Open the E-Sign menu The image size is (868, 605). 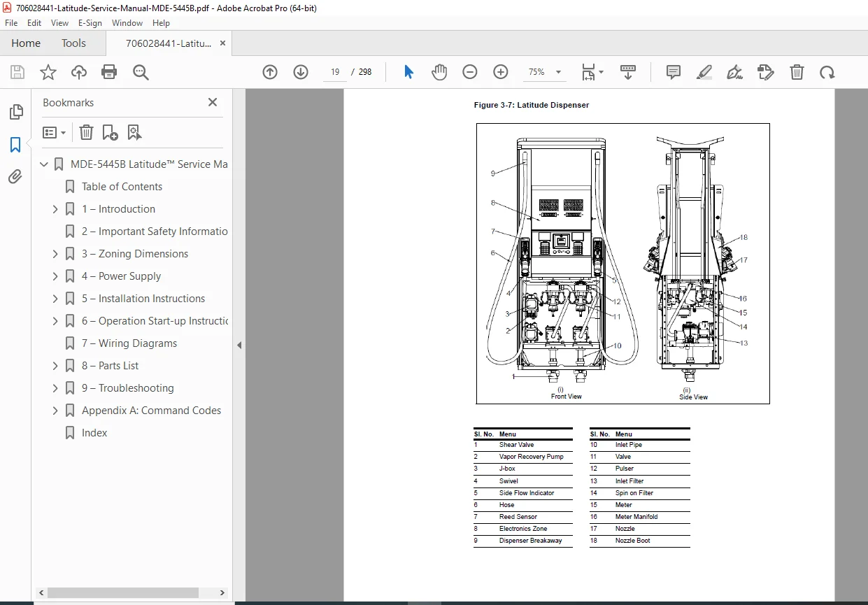(90, 23)
